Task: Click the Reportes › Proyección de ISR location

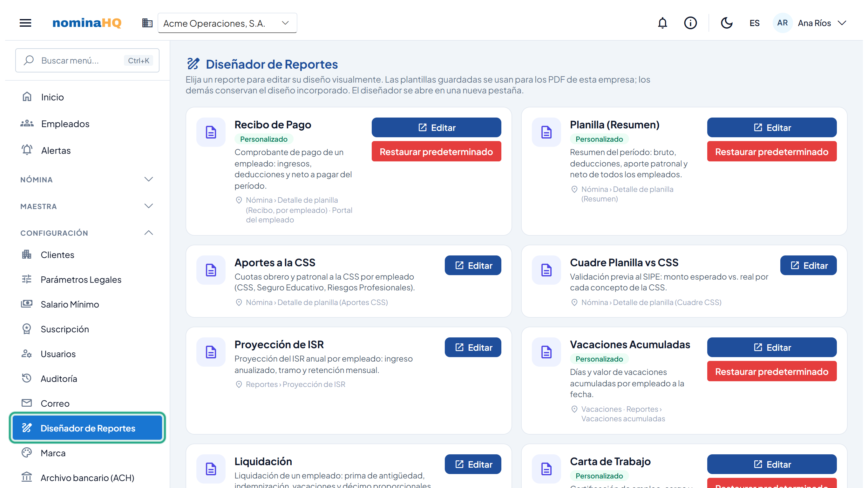Action: [x=295, y=384]
